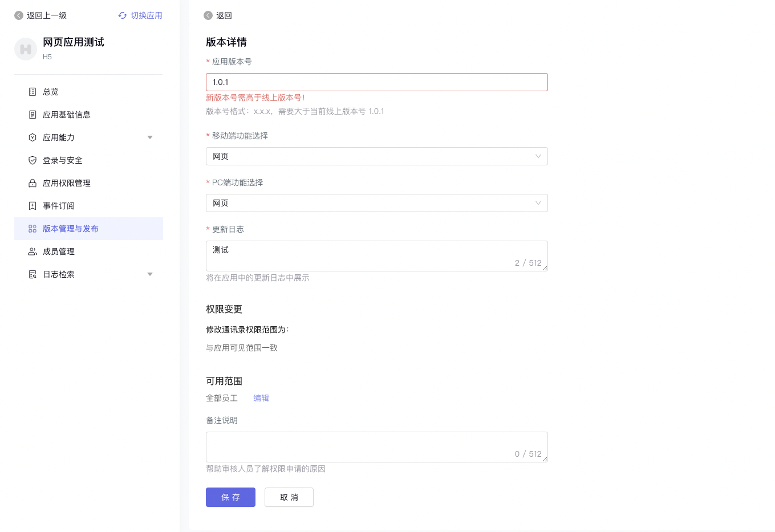
Task: Click 帮助审核人员了解权限申请的原因 hint
Action: pyautogui.click(x=266, y=469)
